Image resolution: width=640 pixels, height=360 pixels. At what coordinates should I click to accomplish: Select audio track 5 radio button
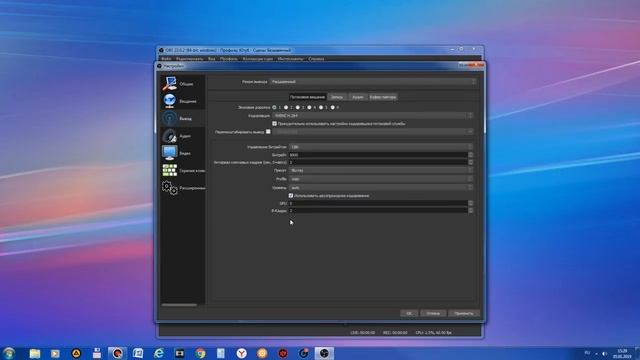click(321, 107)
